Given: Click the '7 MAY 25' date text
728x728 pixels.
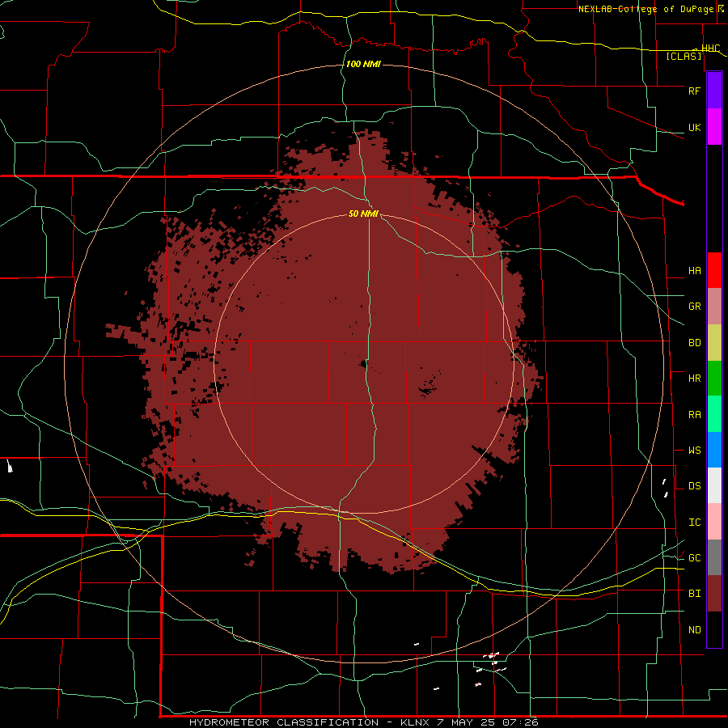Looking at the screenshot, I should 466,722.
